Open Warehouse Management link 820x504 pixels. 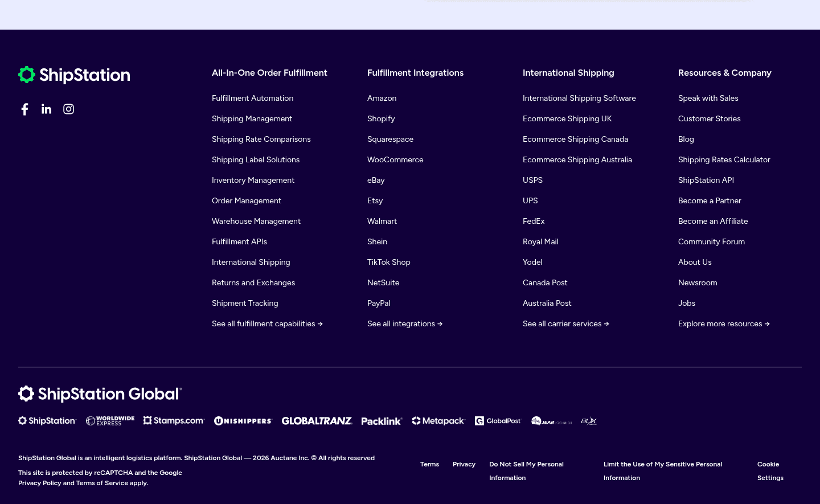point(256,221)
